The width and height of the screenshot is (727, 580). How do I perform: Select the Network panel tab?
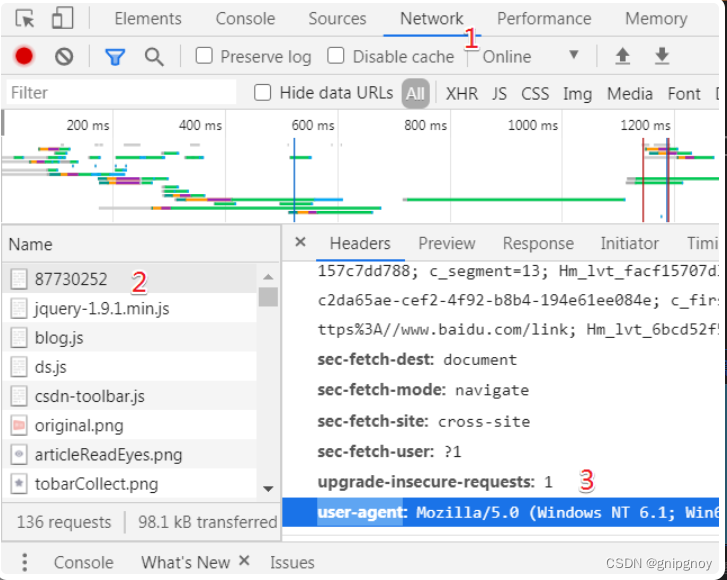click(x=431, y=19)
